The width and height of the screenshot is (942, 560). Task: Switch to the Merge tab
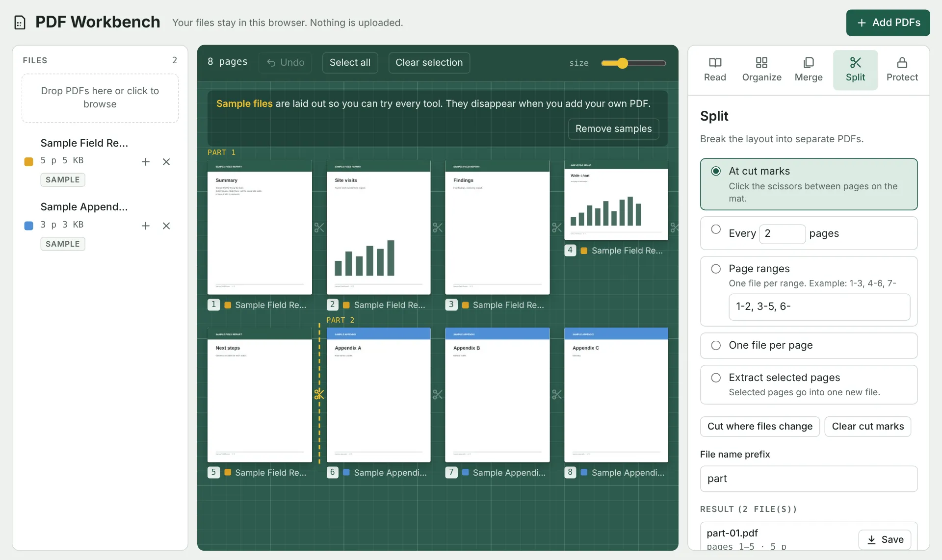(x=809, y=70)
